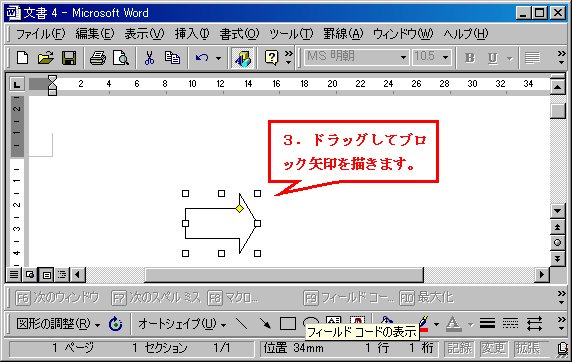
Task: Print the document via the printer icon
Action: (x=98, y=58)
